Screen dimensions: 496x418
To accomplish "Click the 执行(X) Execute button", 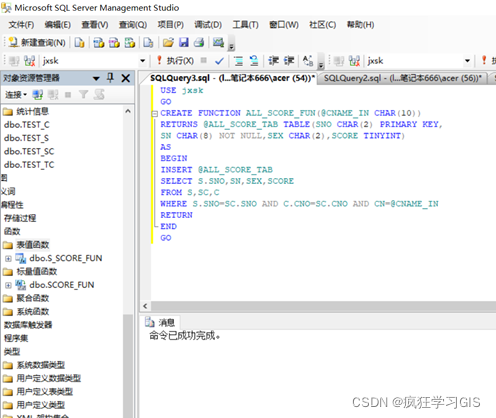I will coord(175,61).
